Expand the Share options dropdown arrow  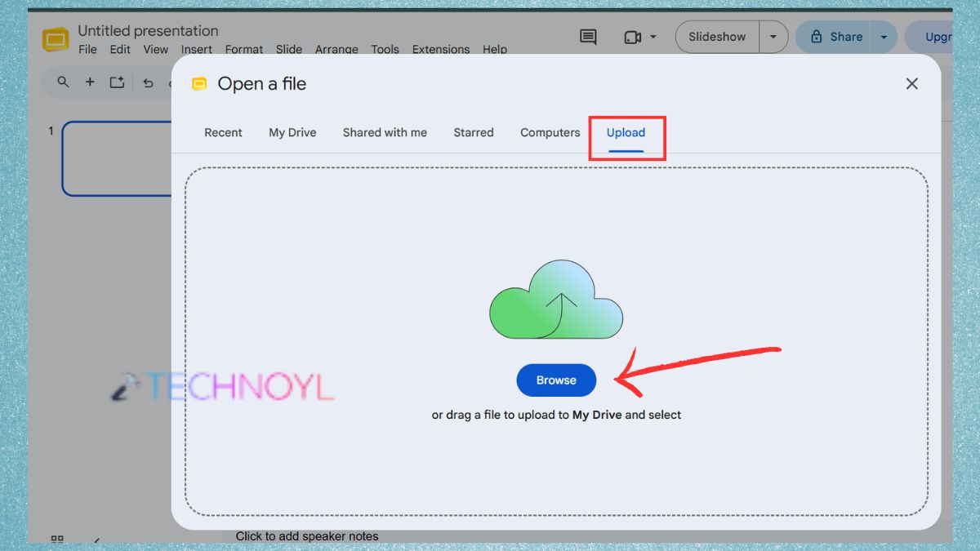(x=884, y=37)
